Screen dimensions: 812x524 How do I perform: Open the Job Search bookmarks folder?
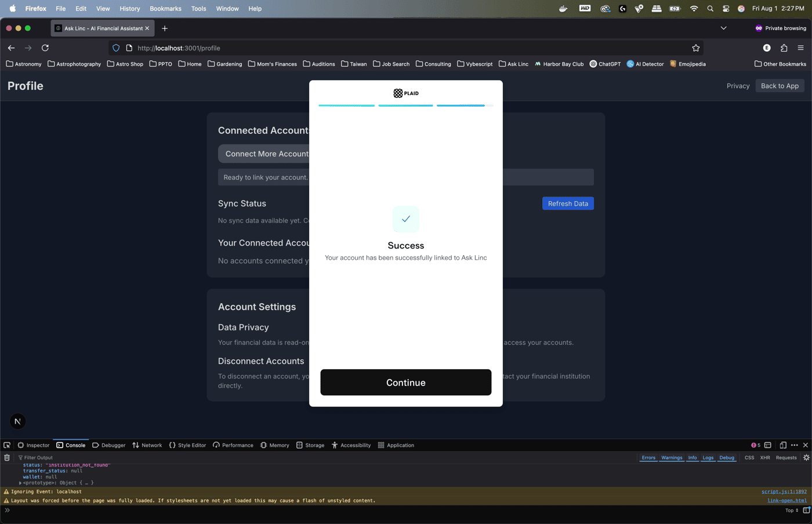coord(391,64)
